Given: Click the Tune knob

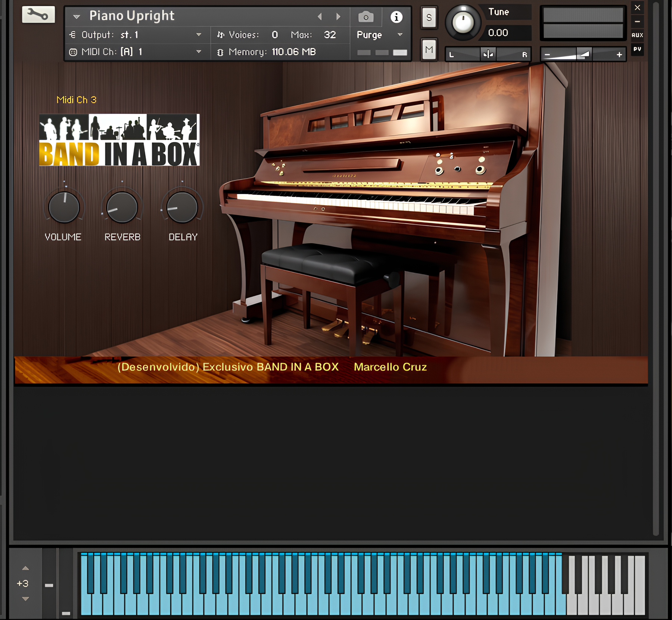Looking at the screenshot, I should point(463,23).
